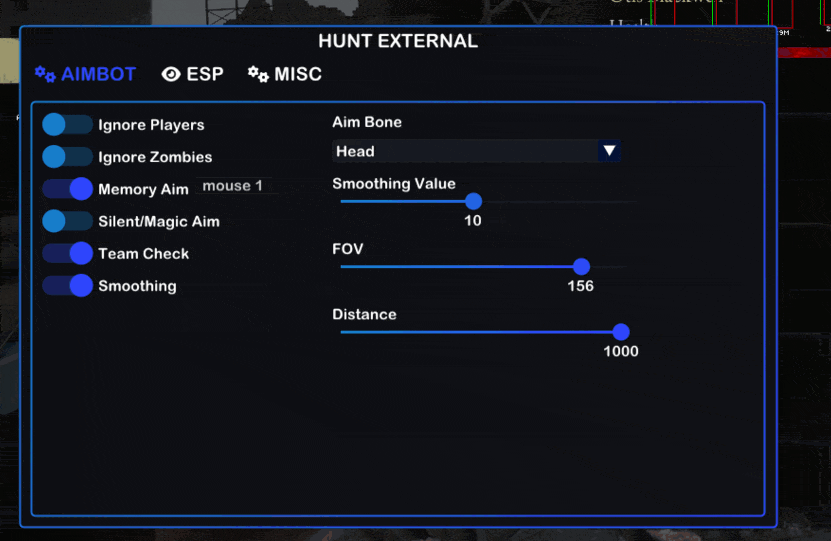Open the Aim Bone combo box showing Head
Screen dimensions: 831x541
click(464, 151)
